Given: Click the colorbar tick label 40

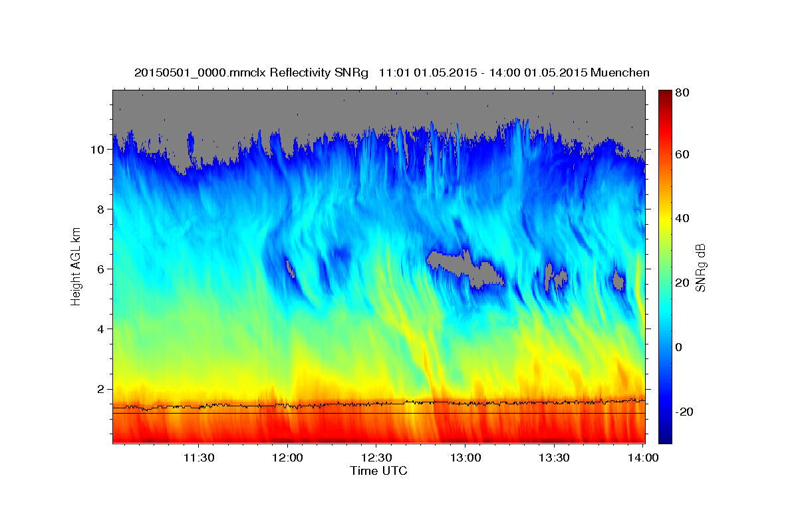Looking at the screenshot, I should (682, 218).
